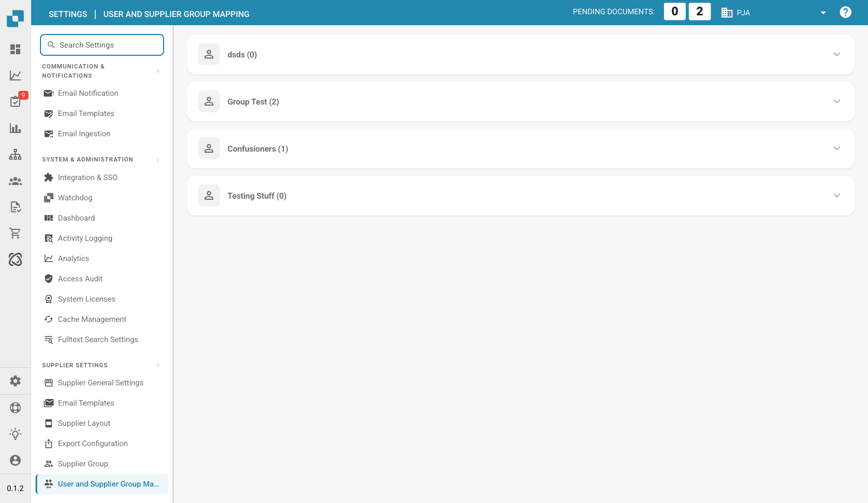Click the lightbulb ideas rail icon
The height and width of the screenshot is (503, 868).
click(x=15, y=434)
